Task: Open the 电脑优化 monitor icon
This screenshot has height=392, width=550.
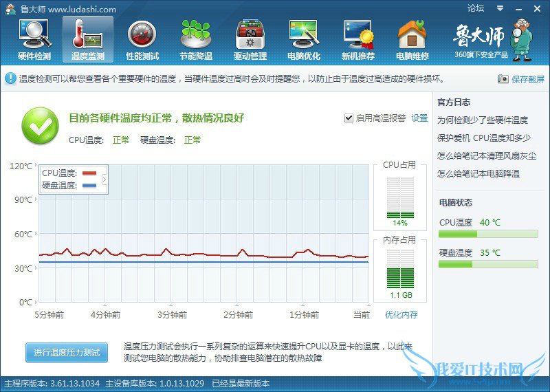Action: tap(304, 40)
